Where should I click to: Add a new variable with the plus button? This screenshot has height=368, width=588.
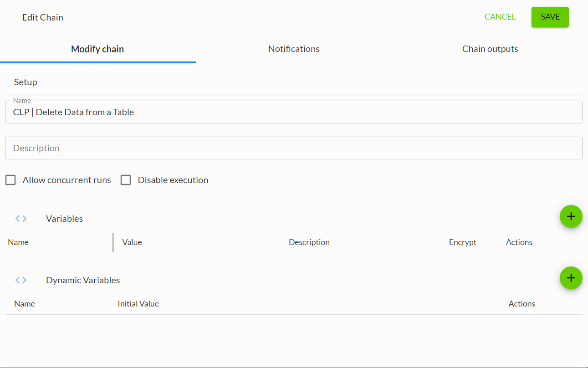coord(571,216)
